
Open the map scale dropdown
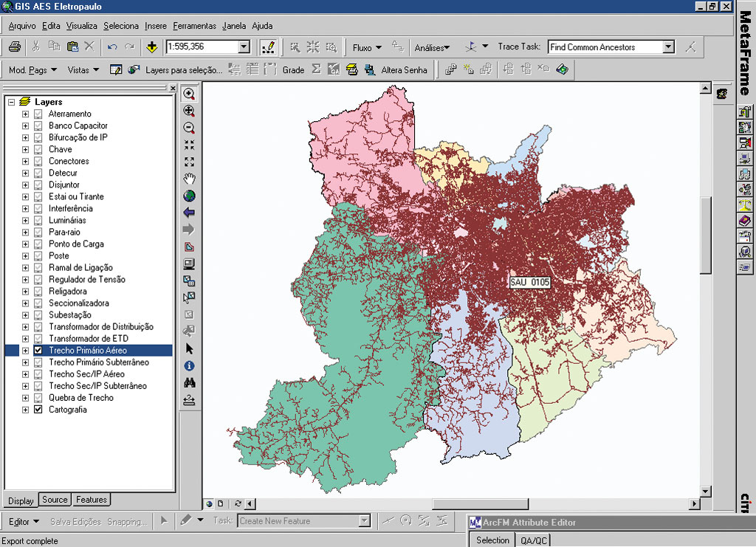244,47
